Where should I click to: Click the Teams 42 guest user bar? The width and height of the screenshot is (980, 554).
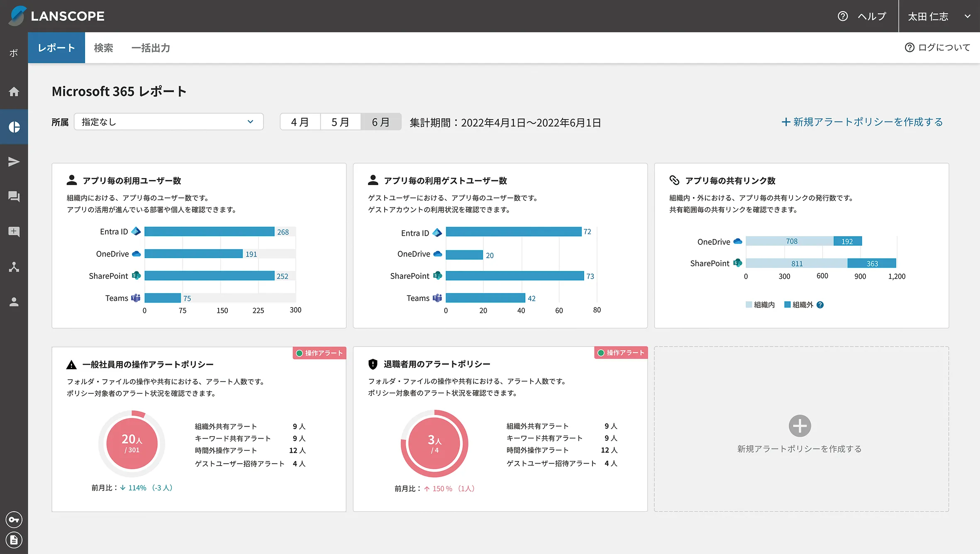point(485,298)
